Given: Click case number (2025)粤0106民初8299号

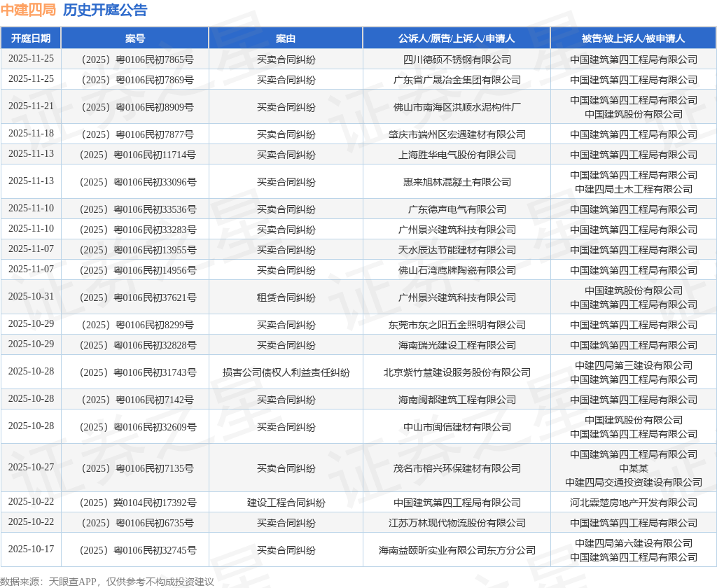Looking at the screenshot, I should (x=135, y=325).
